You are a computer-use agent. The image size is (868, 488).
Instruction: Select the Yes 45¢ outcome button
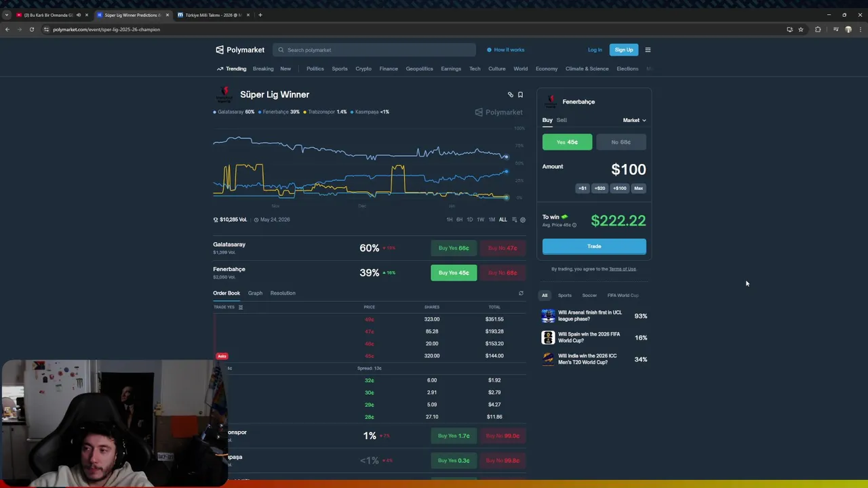coord(567,142)
